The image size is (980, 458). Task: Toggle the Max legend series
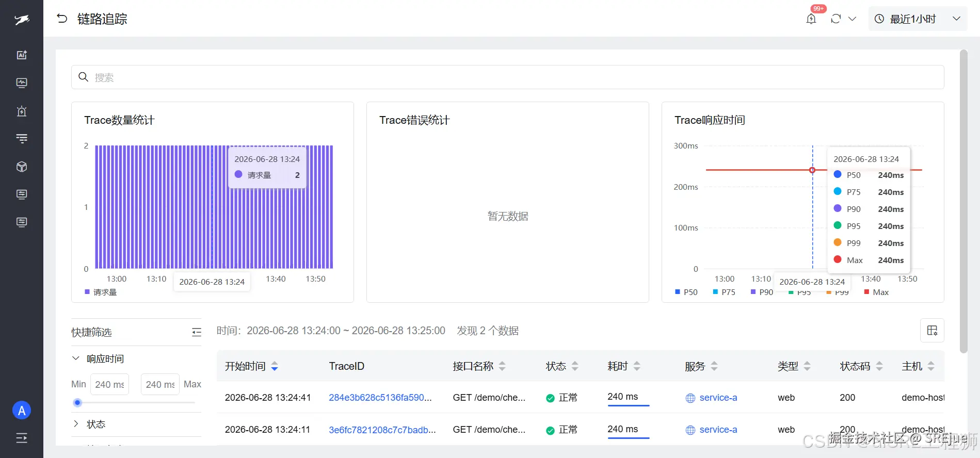point(876,292)
